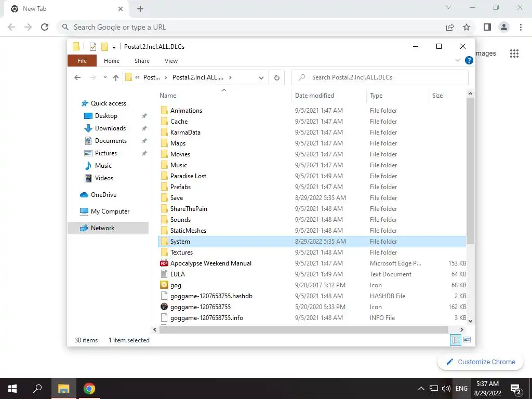
Task: Select the goggame-1207658755.hashdb file icon
Action: click(164, 296)
